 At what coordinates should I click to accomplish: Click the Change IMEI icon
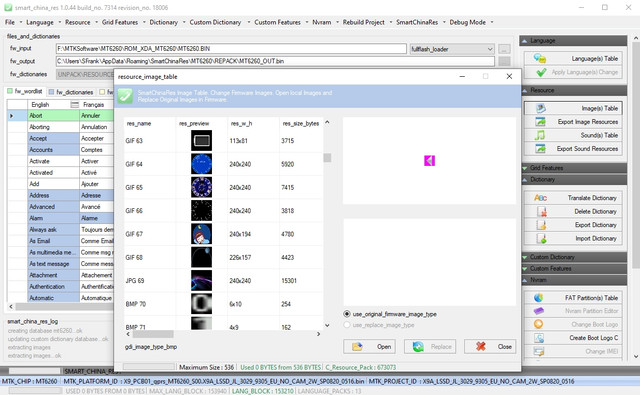539,351
